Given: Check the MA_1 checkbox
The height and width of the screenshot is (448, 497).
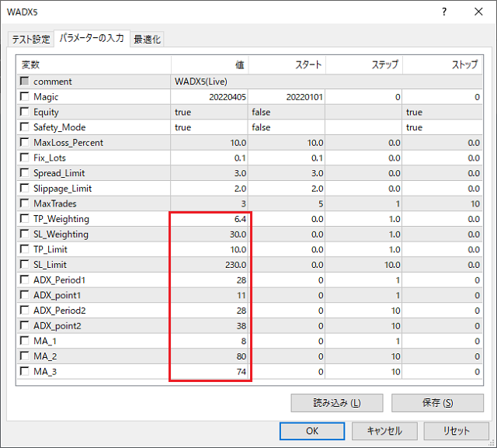Looking at the screenshot, I should pos(24,341).
